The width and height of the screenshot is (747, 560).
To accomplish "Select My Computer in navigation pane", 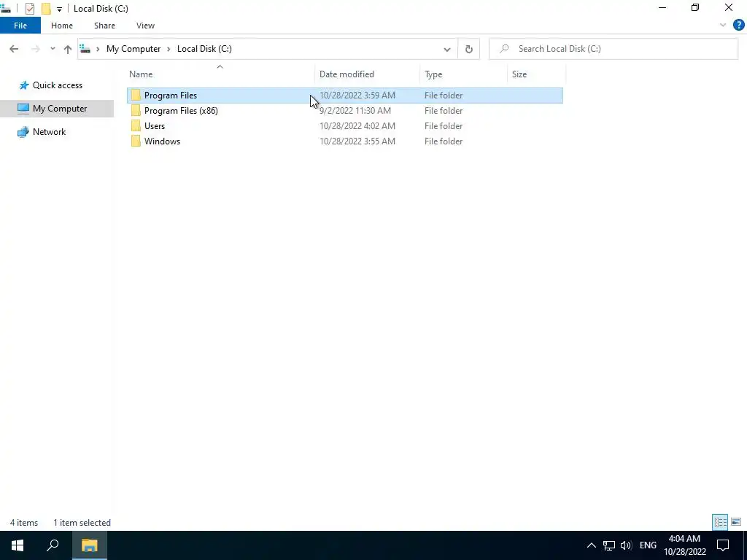I will pyautogui.click(x=60, y=109).
